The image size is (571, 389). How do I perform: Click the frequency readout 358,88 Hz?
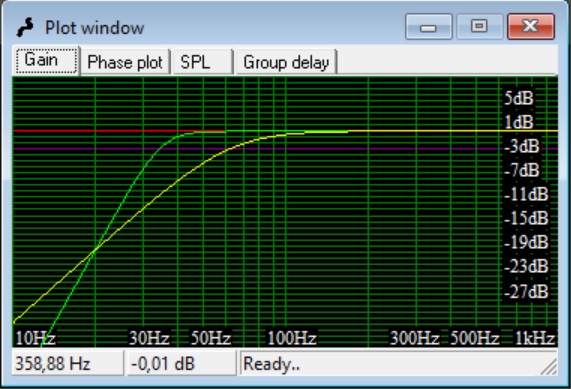pyautogui.click(x=53, y=364)
